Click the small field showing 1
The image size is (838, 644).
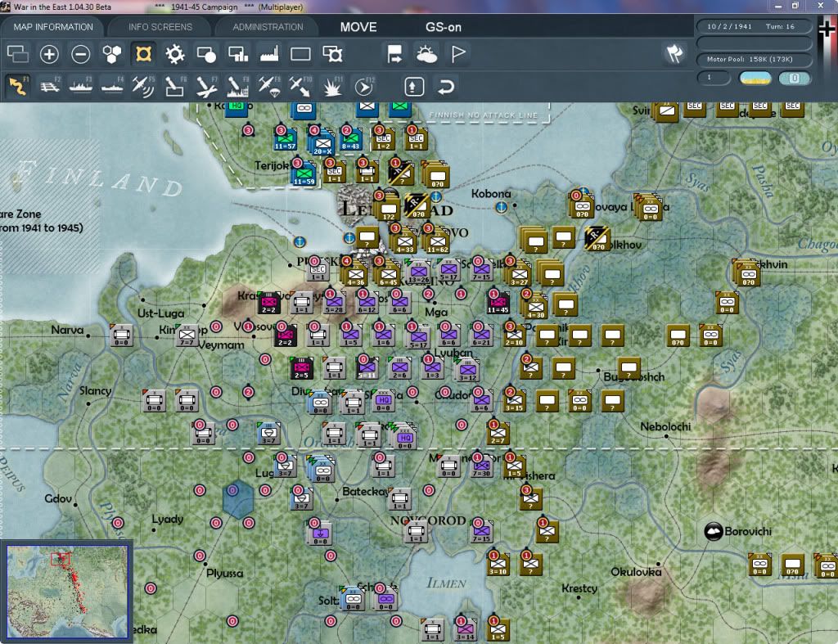(x=714, y=78)
